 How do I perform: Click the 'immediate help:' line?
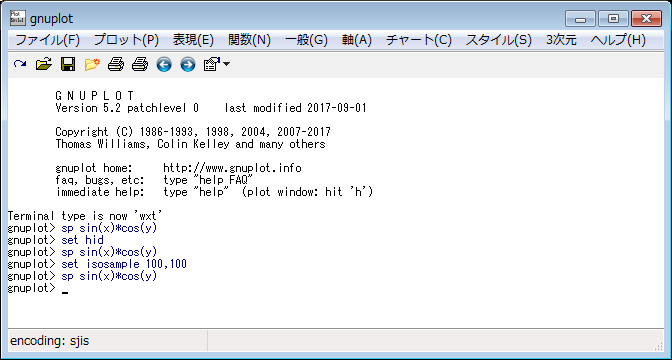click(214, 192)
